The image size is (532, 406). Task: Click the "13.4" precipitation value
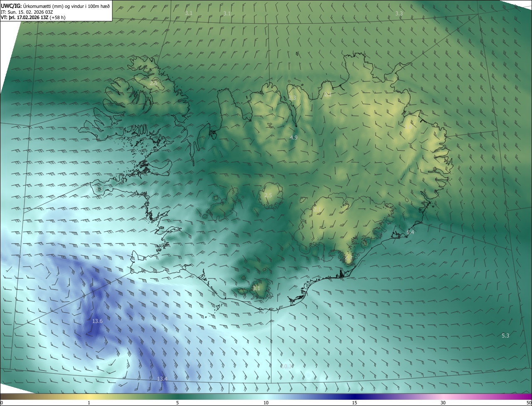[162, 379]
